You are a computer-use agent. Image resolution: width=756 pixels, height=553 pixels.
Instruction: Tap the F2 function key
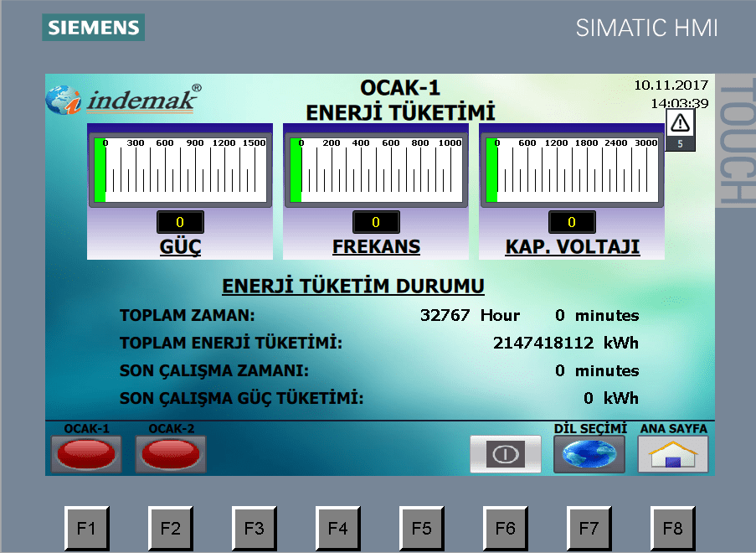171,529
